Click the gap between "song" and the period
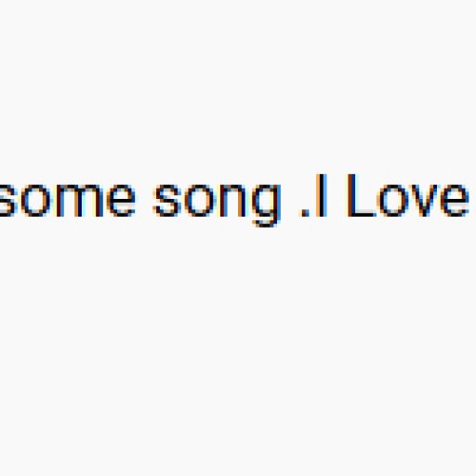The image size is (476, 476). pos(291,200)
